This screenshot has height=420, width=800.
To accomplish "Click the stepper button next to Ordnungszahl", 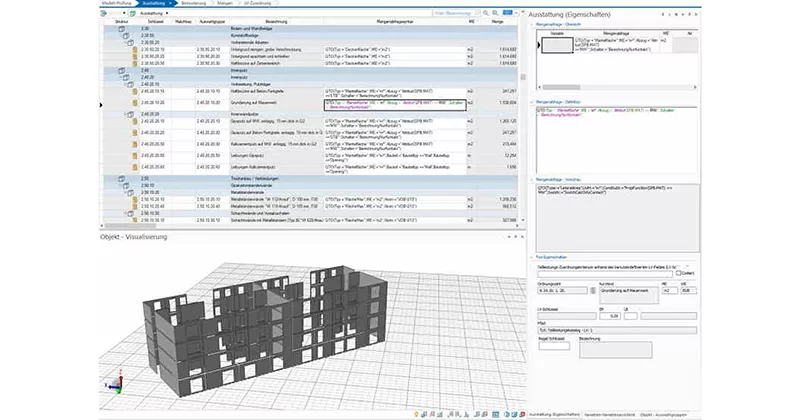I will tap(593, 290).
